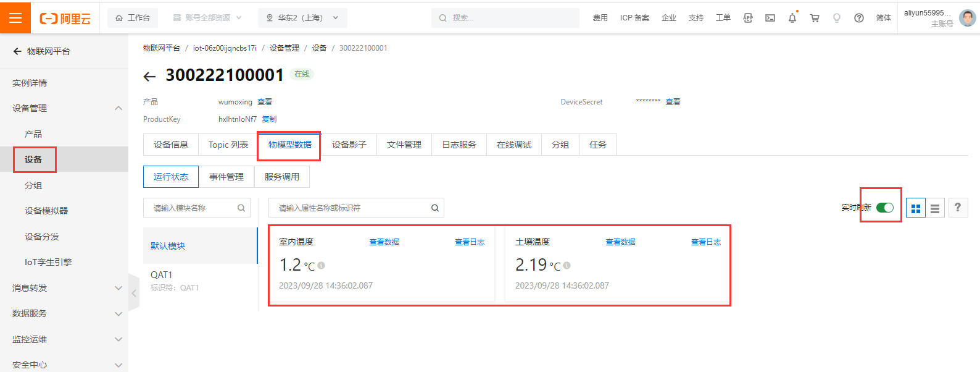Open the 华东2 (上海) region dropdown
Image resolution: width=980 pixels, height=372 pixels.
302,18
